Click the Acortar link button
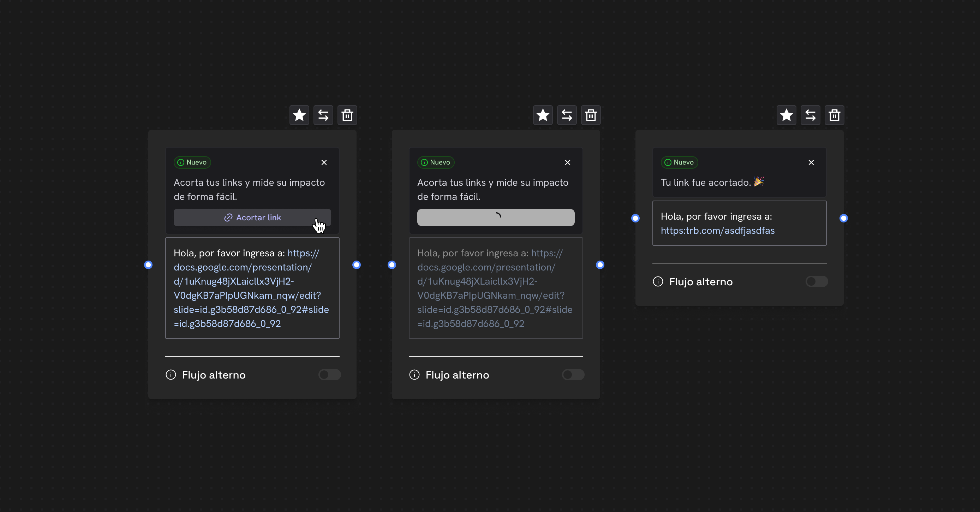Screen dimensions: 980x512 pyautogui.click(x=252, y=217)
